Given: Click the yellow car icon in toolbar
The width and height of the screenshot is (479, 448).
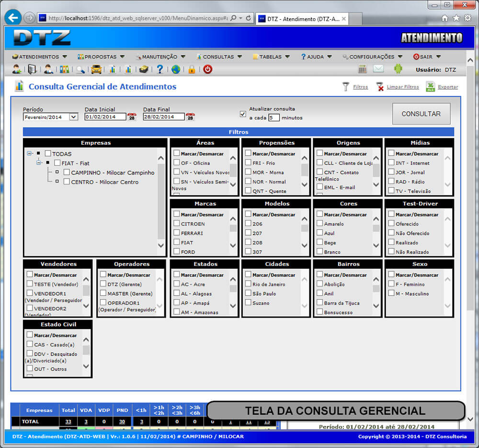Looking at the screenshot, I should pyautogui.click(x=96, y=69).
